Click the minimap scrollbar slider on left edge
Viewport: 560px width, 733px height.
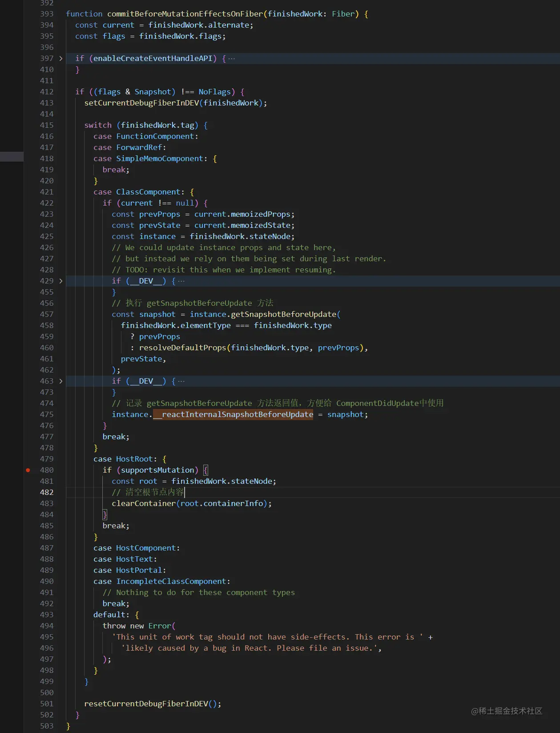pyautogui.click(x=12, y=156)
